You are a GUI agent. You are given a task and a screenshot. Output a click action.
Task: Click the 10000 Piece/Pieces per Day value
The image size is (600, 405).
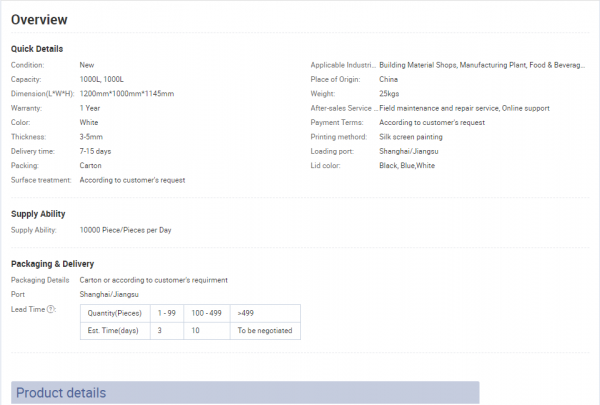point(125,230)
